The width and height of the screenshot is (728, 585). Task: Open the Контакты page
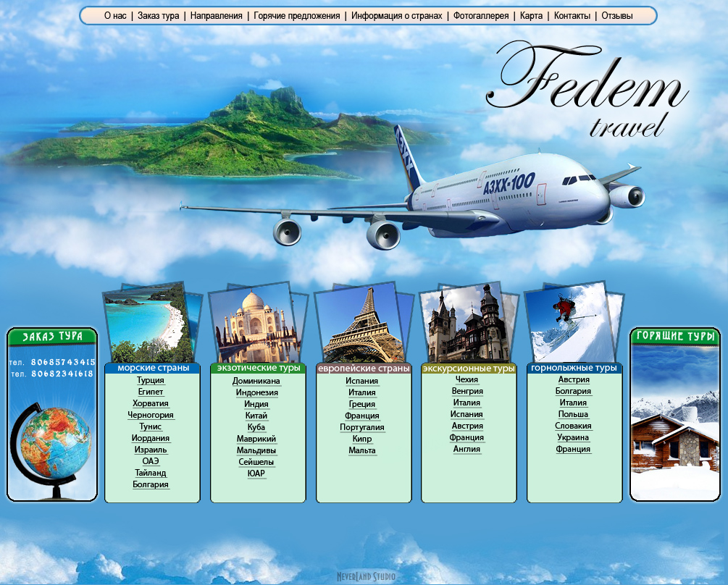[572, 16]
